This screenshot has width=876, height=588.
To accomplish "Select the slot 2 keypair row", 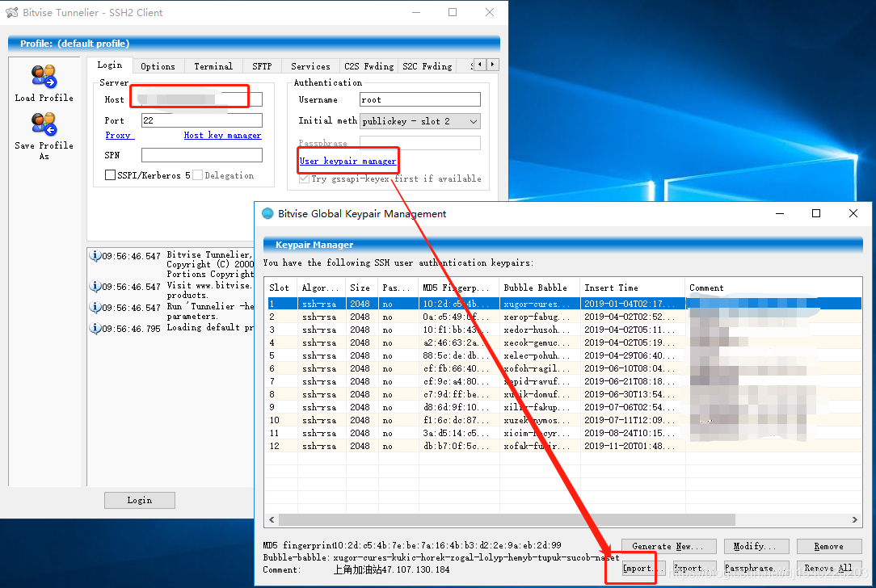I will coord(364,316).
